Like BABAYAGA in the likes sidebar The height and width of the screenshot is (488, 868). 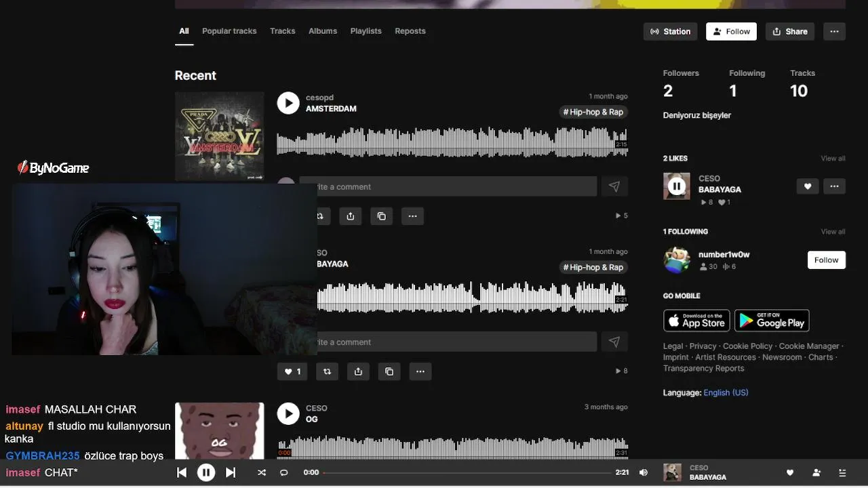pos(808,186)
